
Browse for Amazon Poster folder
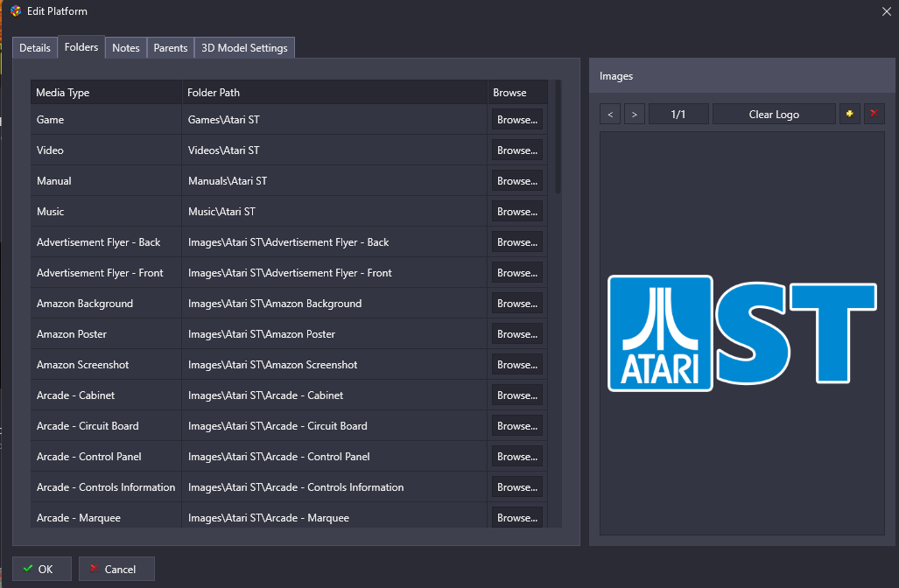(517, 334)
